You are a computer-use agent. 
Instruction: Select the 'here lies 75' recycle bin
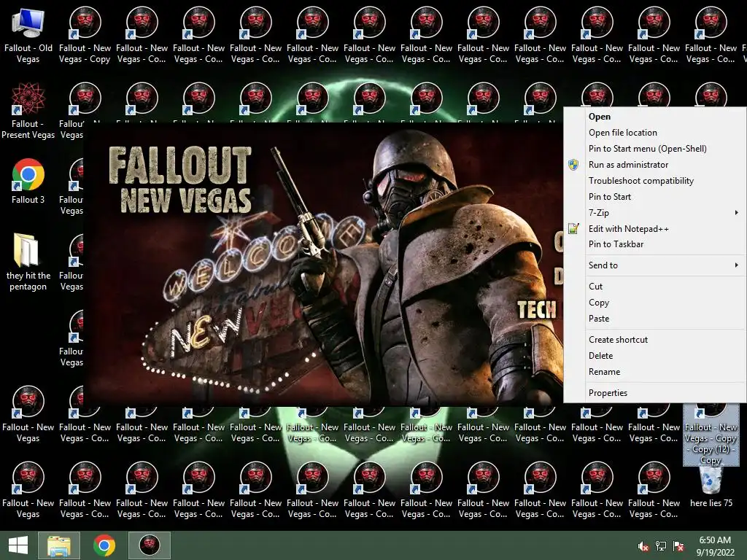[x=711, y=486]
